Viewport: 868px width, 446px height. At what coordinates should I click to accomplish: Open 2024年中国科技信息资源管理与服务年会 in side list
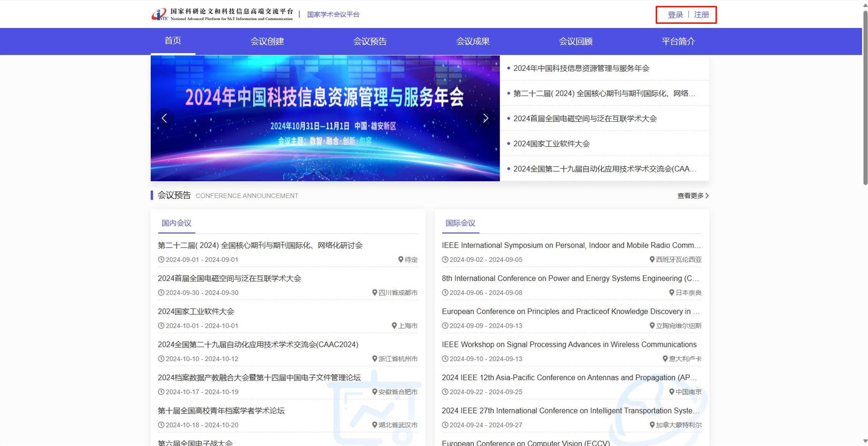point(581,68)
